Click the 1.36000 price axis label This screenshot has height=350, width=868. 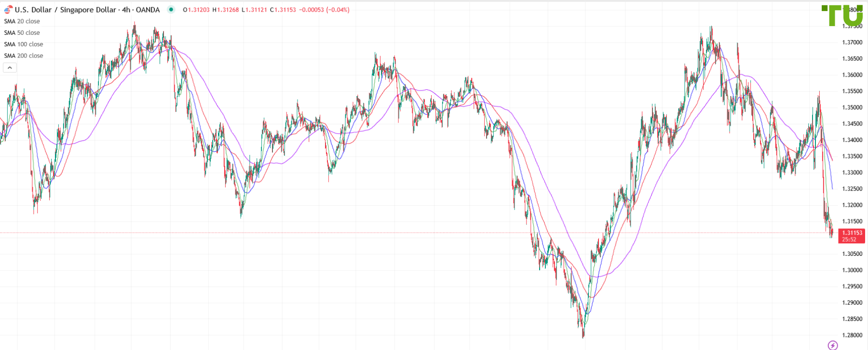852,75
